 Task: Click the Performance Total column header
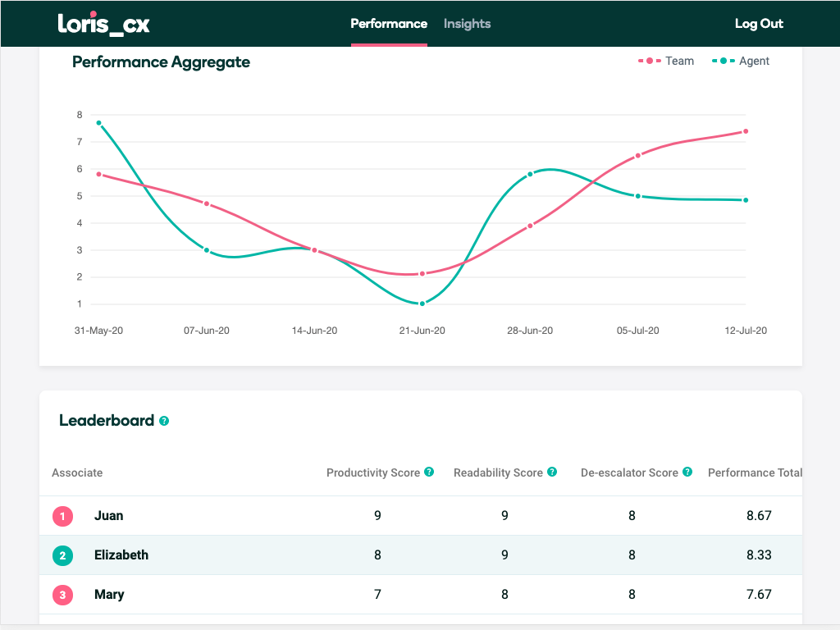click(x=754, y=472)
